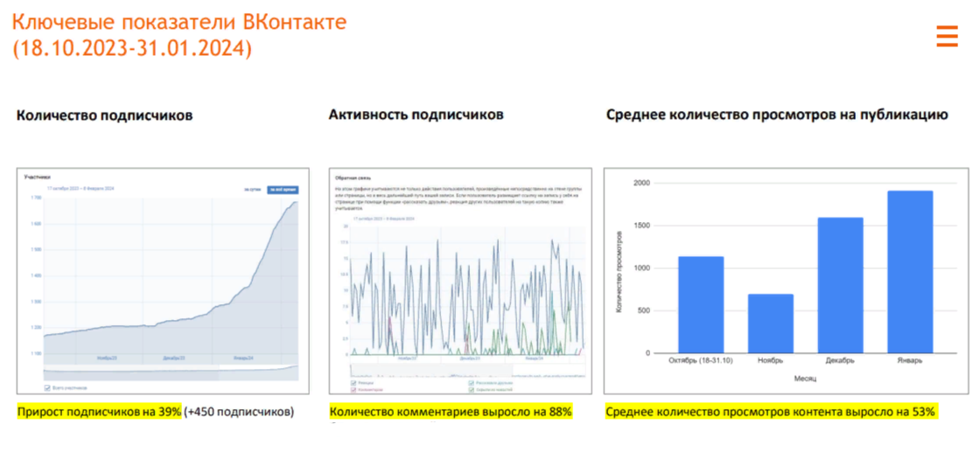Open the Участники chart screenshot thumbnail
The width and height of the screenshot is (980, 452).
163,281
